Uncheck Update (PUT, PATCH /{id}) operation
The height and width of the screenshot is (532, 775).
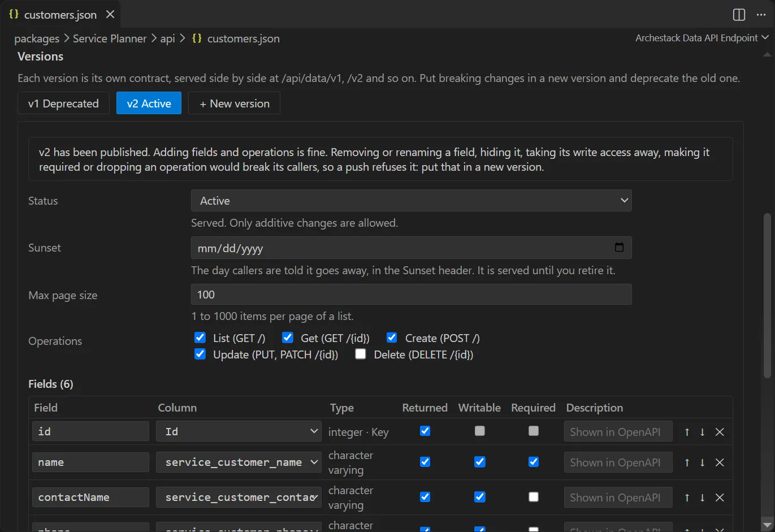click(200, 354)
